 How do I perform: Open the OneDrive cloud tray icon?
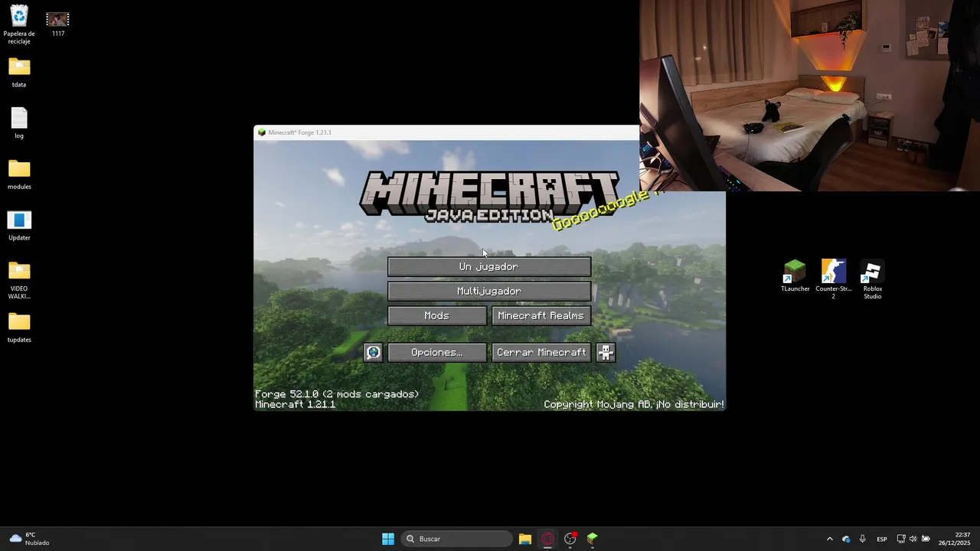[x=846, y=539]
